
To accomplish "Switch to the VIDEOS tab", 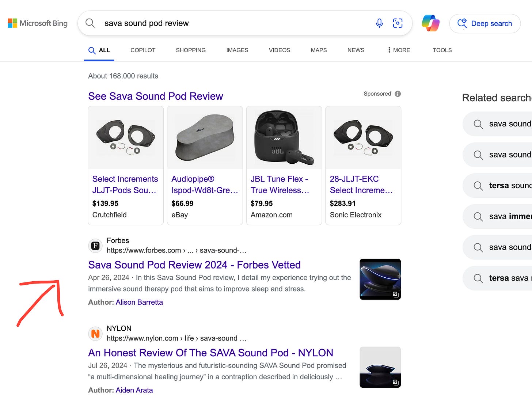I will 280,50.
